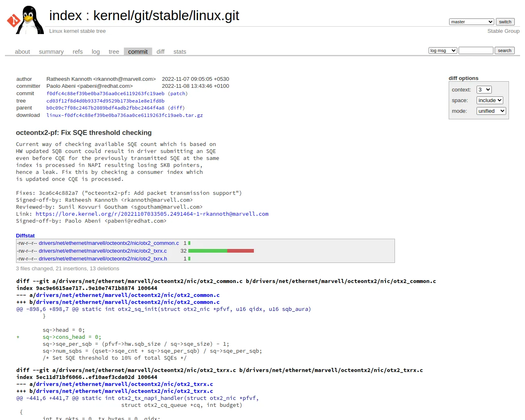Open the mode unified dropdown
The width and height of the screenshot is (525, 420).
click(x=491, y=111)
